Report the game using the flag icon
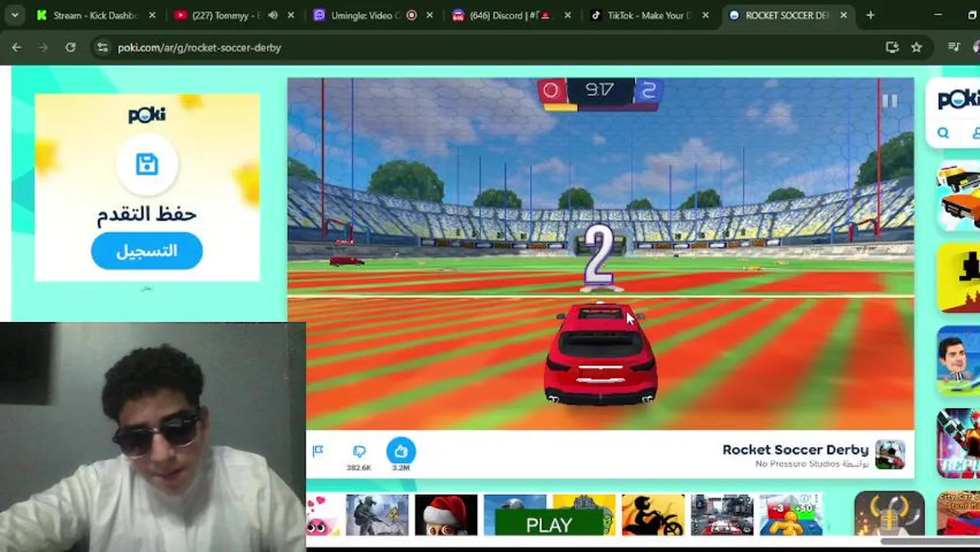This screenshot has height=552, width=980. 318,451
